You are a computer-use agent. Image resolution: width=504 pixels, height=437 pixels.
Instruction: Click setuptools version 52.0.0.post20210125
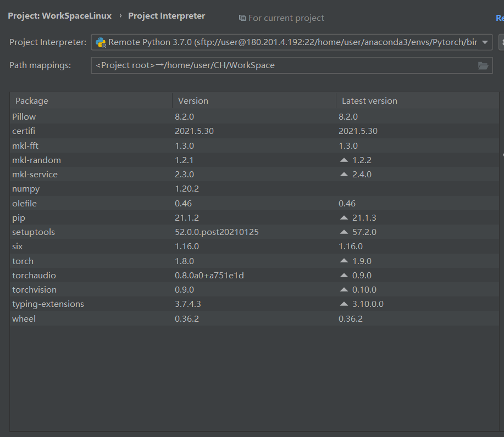[217, 232]
